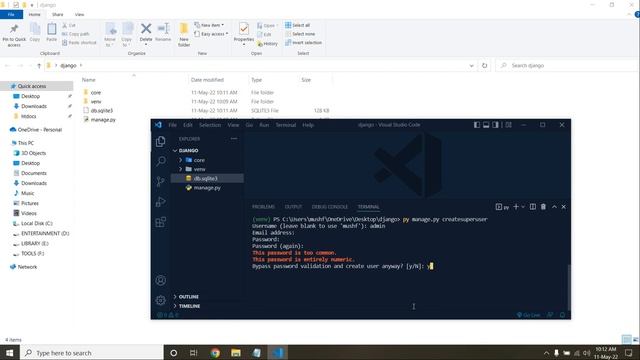Viewport: 640px width, 360px height.
Task: Open Chrome from the Windows taskbar
Action: point(215,353)
